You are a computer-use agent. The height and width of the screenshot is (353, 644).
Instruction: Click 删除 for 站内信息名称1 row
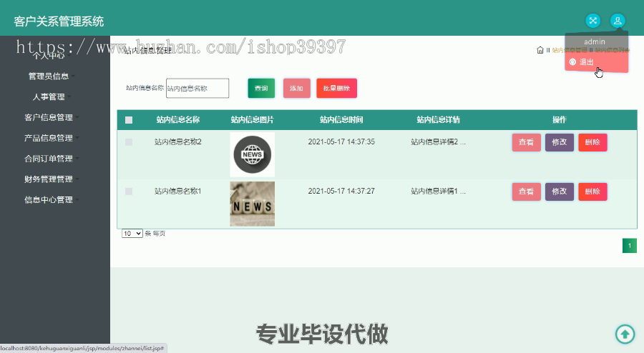pos(592,192)
